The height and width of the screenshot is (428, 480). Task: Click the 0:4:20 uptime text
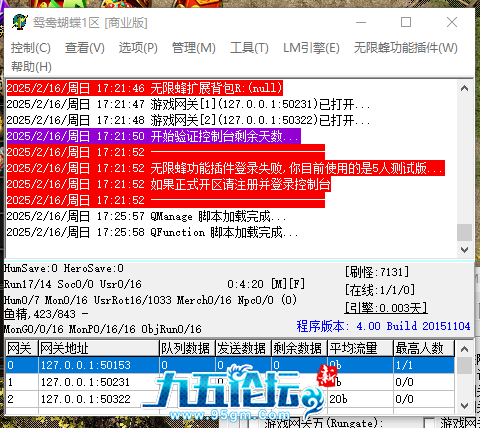[x=245, y=284]
